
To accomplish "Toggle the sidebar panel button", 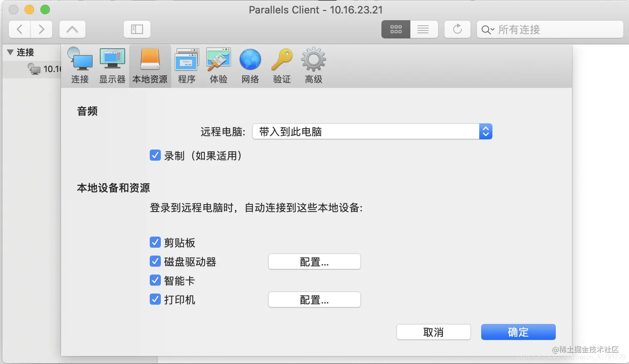I will tap(137, 30).
